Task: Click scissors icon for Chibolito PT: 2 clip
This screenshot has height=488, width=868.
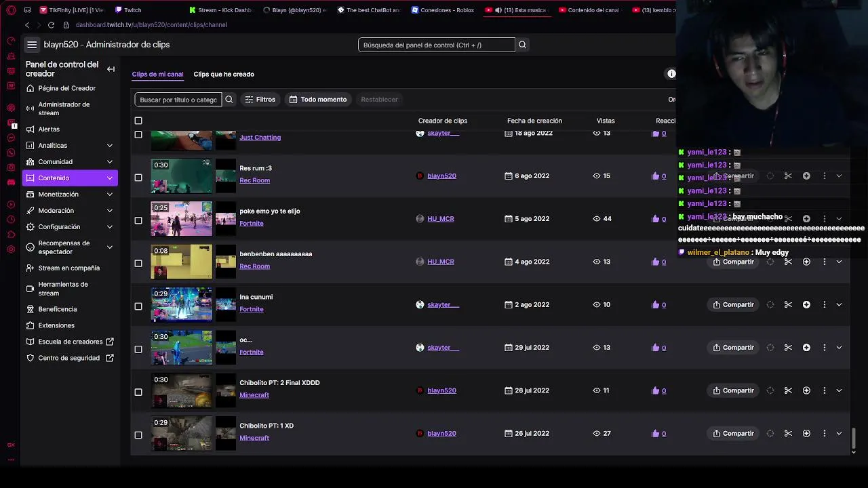Action: [788, 390]
